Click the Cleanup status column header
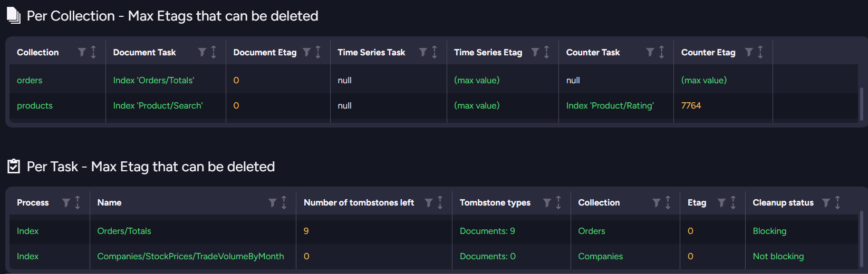Viewport: 868px width, 274px height. click(x=783, y=203)
